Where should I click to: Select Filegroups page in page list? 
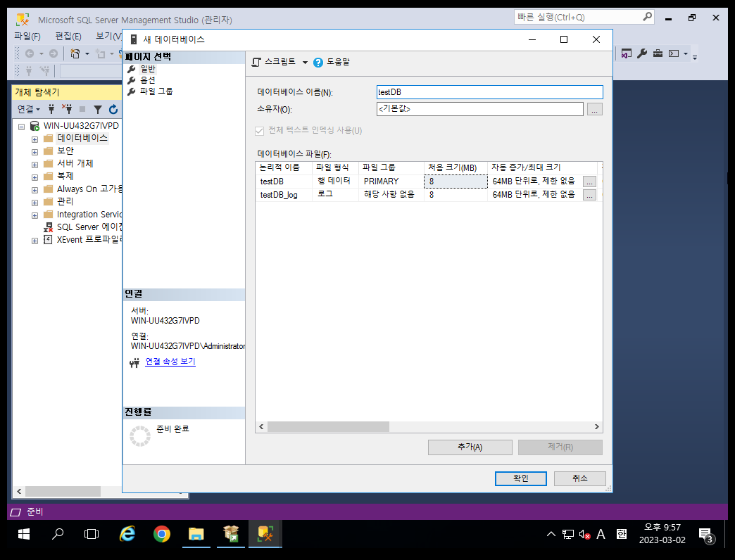pos(156,91)
